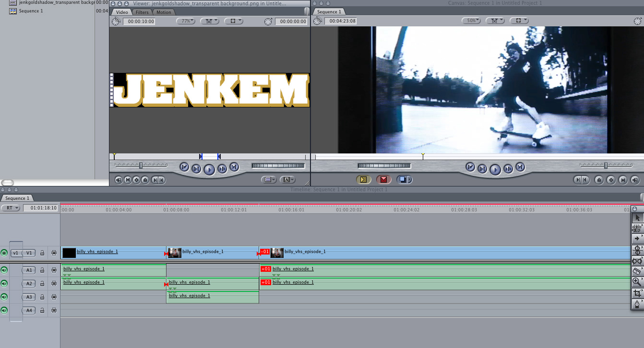The width and height of the screenshot is (644, 348).
Task: Switch to the Filters tab in the Viewer
Action: click(x=142, y=12)
